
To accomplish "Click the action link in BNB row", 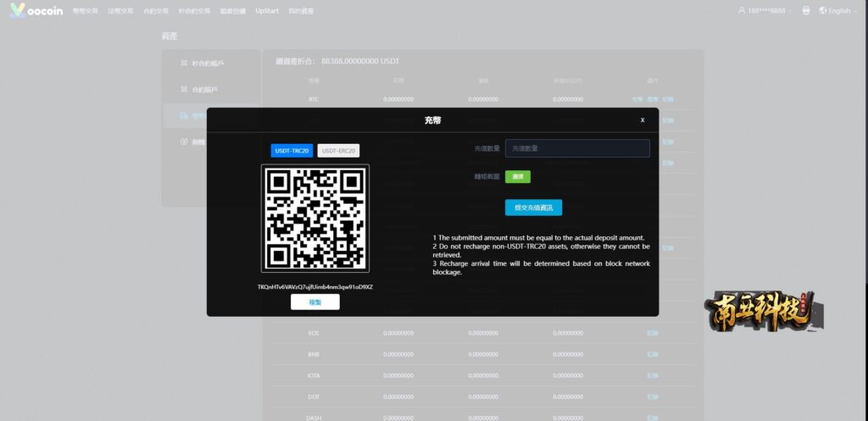I will click(x=653, y=354).
